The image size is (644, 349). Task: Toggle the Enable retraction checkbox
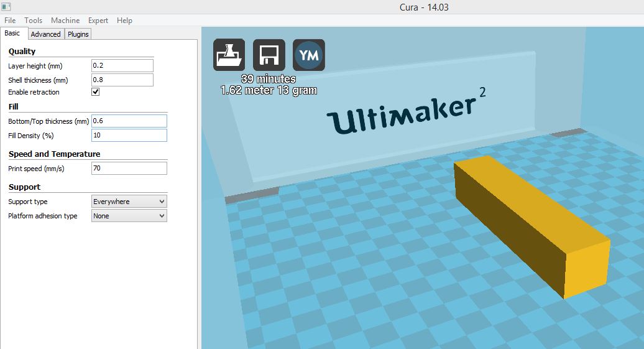point(96,92)
